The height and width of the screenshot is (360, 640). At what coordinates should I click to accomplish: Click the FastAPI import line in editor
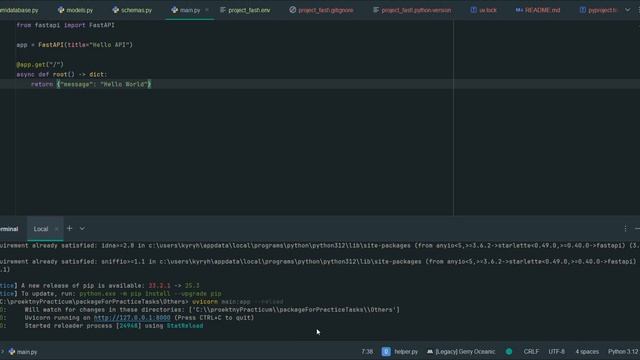coord(65,25)
